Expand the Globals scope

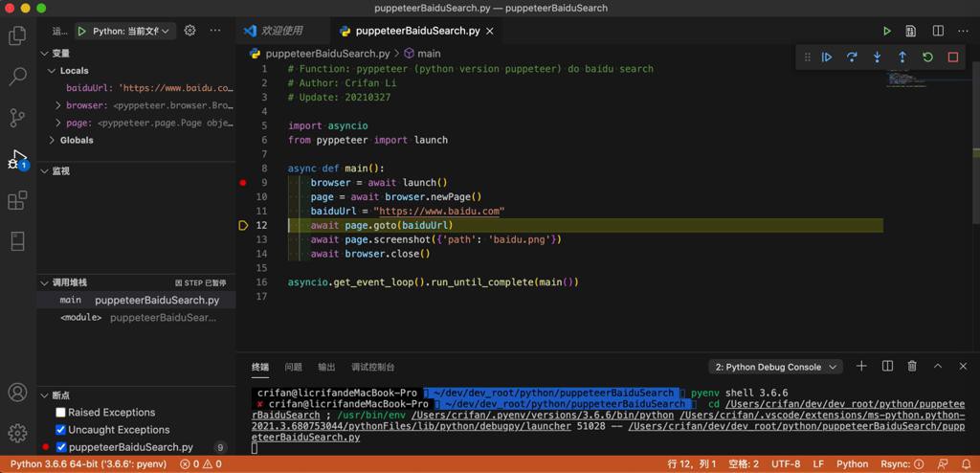(x=53, y=140)
